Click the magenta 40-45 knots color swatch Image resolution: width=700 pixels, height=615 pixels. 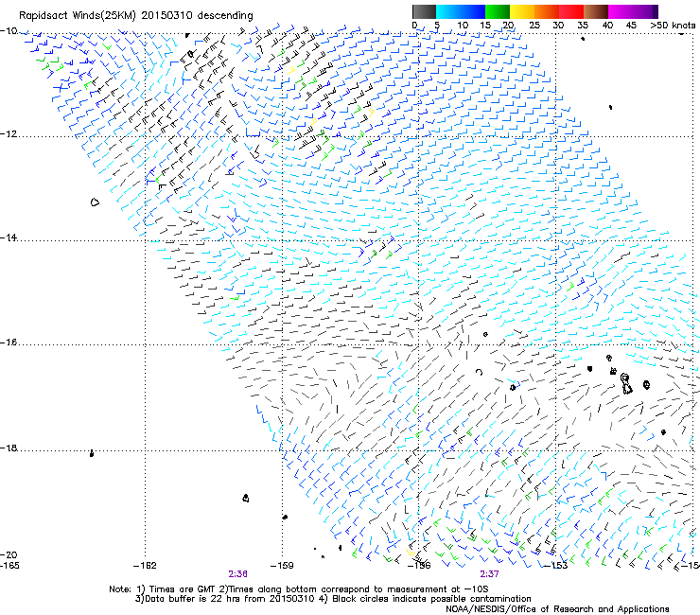click(621, 11)
